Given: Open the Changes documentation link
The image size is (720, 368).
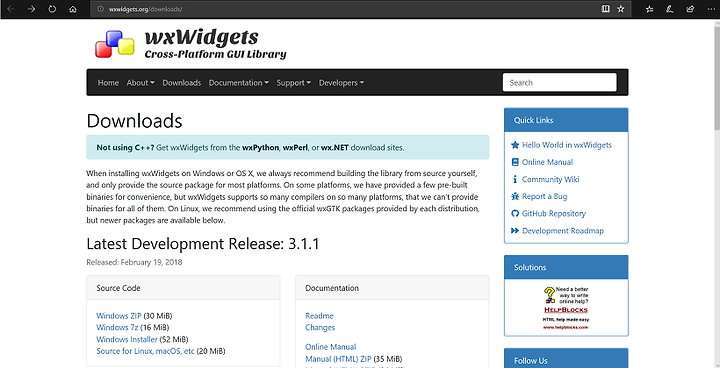Looking at the screenshot, I should click(x=320, y=328).
